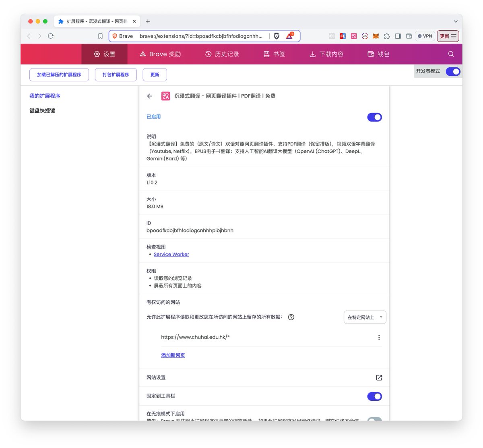Screen dimensions: 483x448
Task: Open the 钱包 tab
Action: tap(378, 54)
